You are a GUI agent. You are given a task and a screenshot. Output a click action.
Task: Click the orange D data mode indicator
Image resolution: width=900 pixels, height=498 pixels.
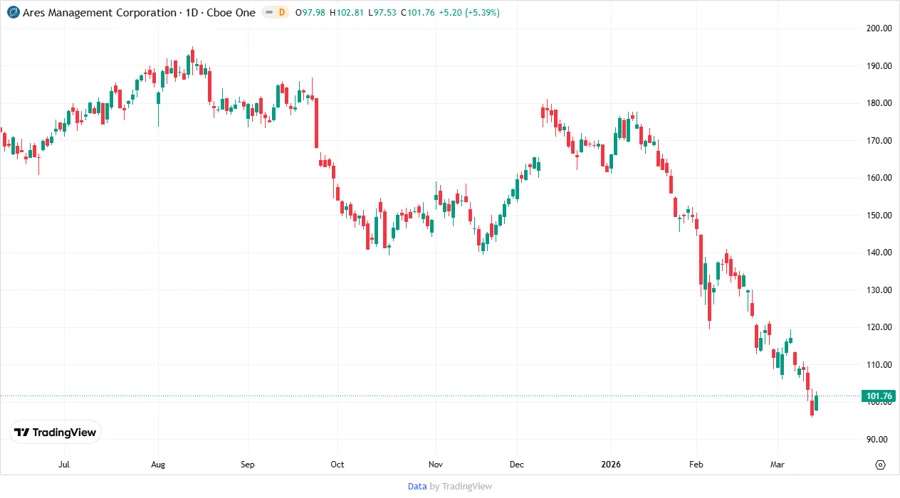click(x=281, y=12)
